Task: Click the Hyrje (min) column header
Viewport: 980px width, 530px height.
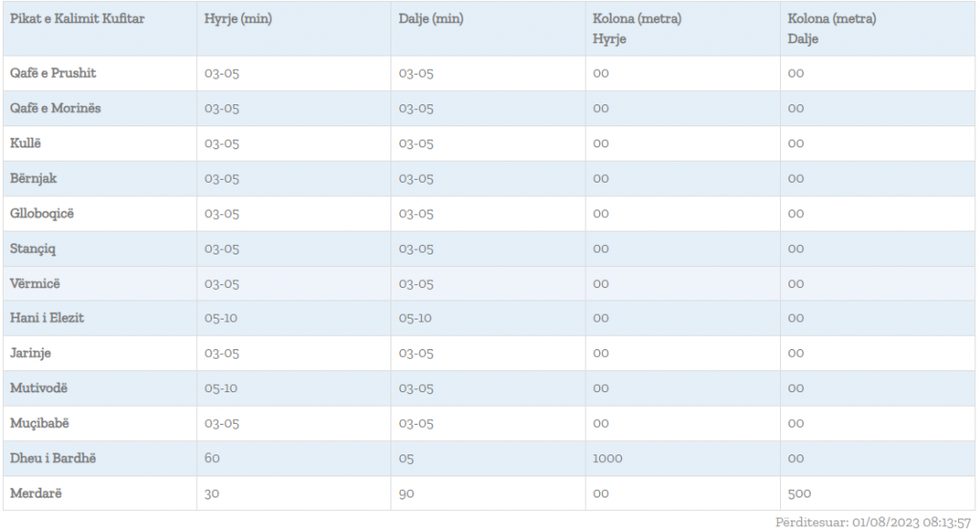Action: pos(238,18)
